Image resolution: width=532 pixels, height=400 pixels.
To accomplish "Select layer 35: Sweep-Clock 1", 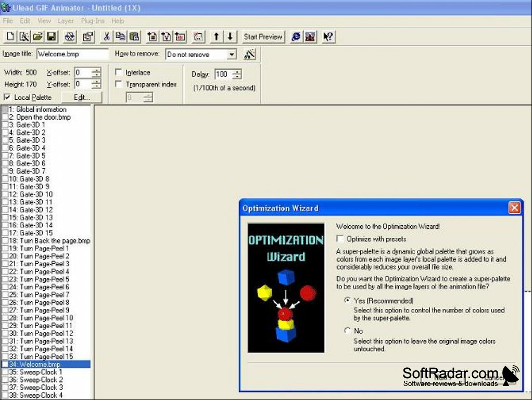I will pos(46,372).
